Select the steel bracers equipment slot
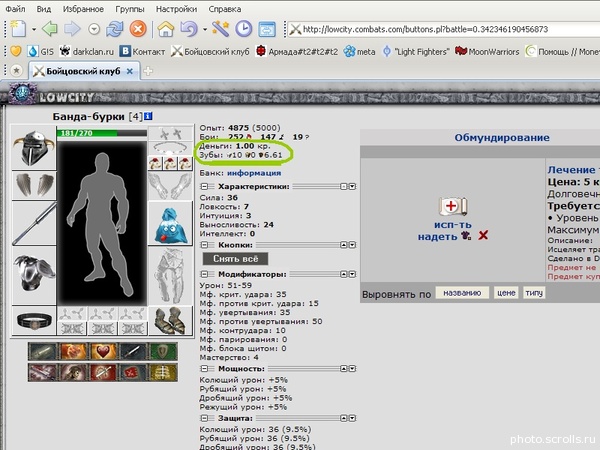Screen dimensions: 600x450 pyautogui.click(x=34, y=185)
